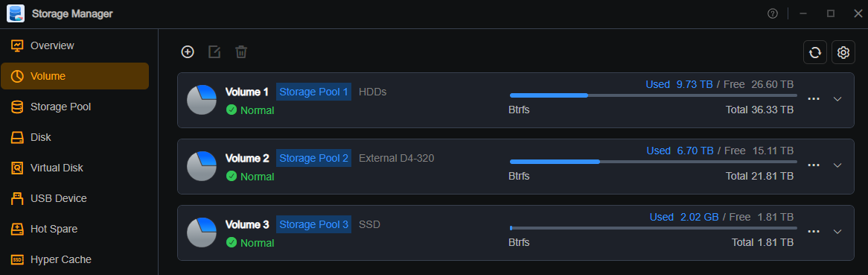The width and height of the screenshot is (868, 275).
Task: Open the help question mark icon
Action: click(x=773, y=14)
